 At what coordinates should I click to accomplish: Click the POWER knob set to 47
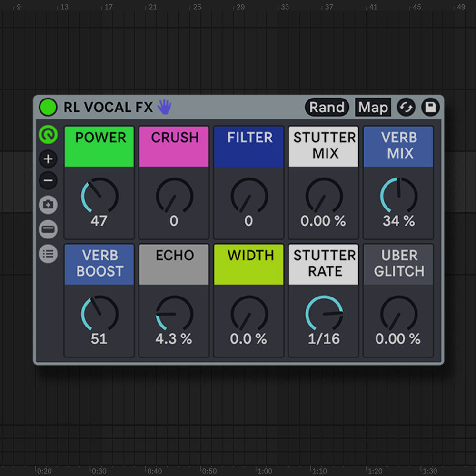click(99, 196)
